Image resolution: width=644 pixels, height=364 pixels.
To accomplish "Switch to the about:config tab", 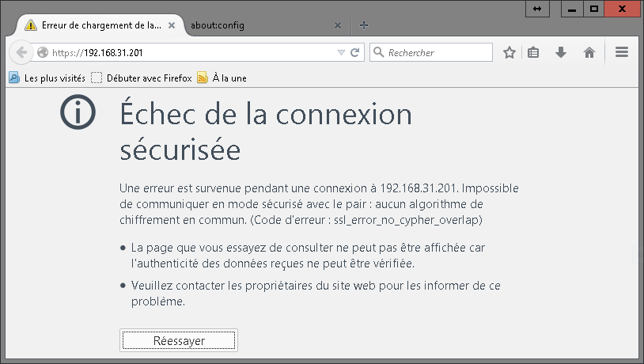I will coord(266,25).
